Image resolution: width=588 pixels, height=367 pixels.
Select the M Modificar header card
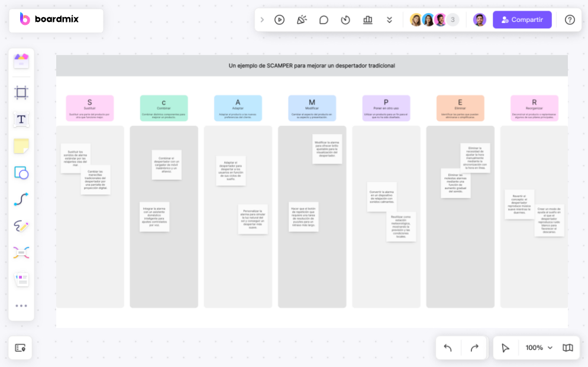[312, 108]
